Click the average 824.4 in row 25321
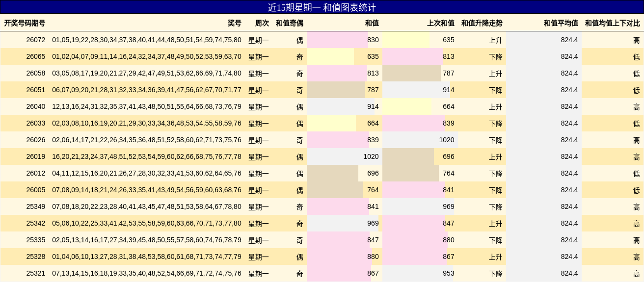 [x=569, y=273]
